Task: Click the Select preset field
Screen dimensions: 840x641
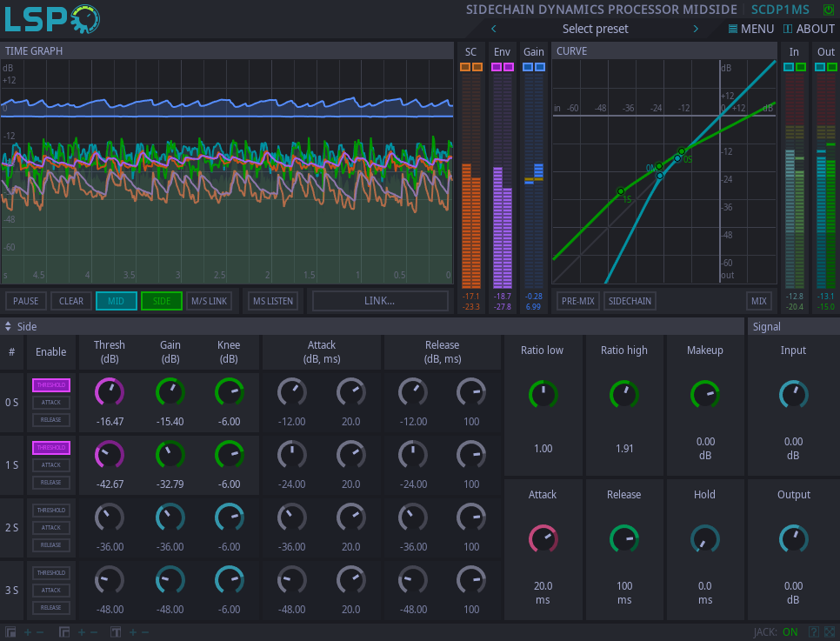Action: click(595, 28)
